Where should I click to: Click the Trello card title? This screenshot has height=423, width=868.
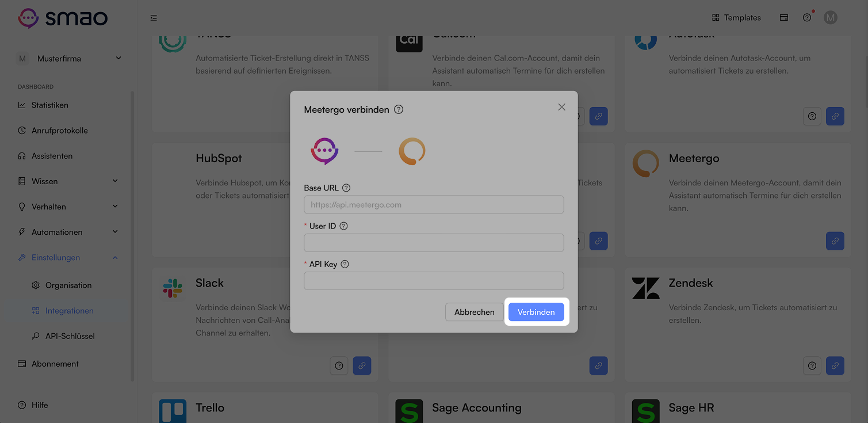210,407
